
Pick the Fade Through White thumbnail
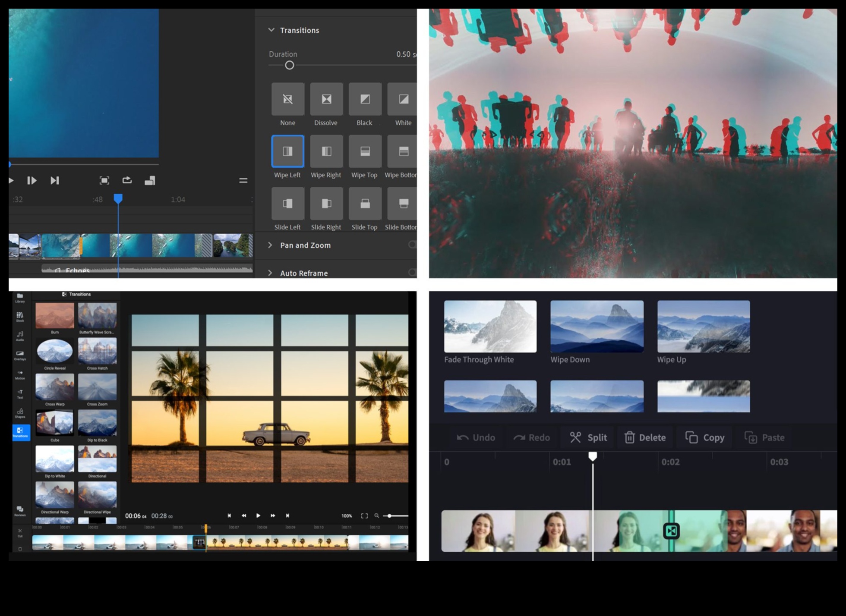490,327
